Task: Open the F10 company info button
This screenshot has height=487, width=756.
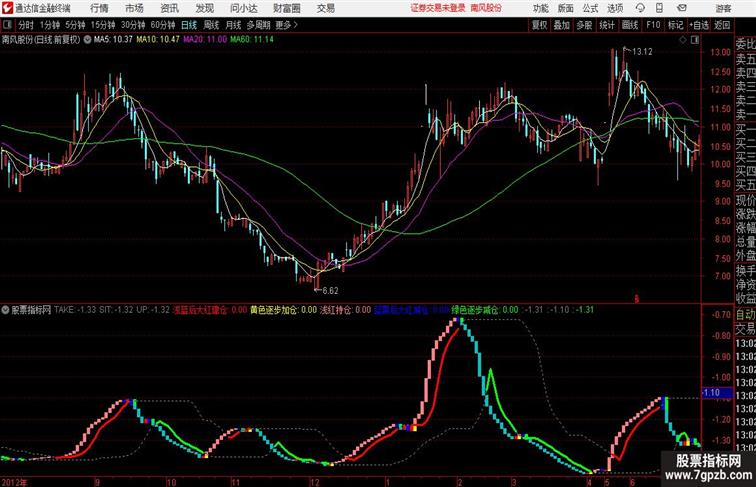Action: (x=653, y=25)
